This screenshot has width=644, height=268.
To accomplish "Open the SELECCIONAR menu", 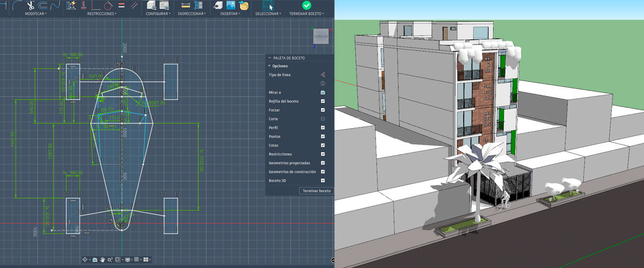I will pyautogui.click(x=268, y=14).
